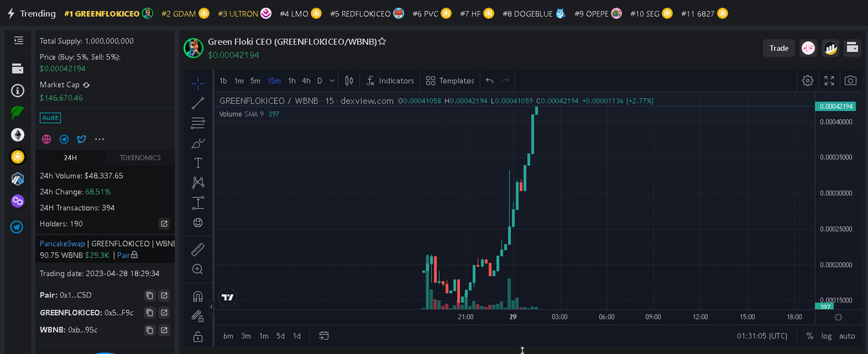Open the info icon in sidebar
868x354 pixels.
tap(17, 91)
